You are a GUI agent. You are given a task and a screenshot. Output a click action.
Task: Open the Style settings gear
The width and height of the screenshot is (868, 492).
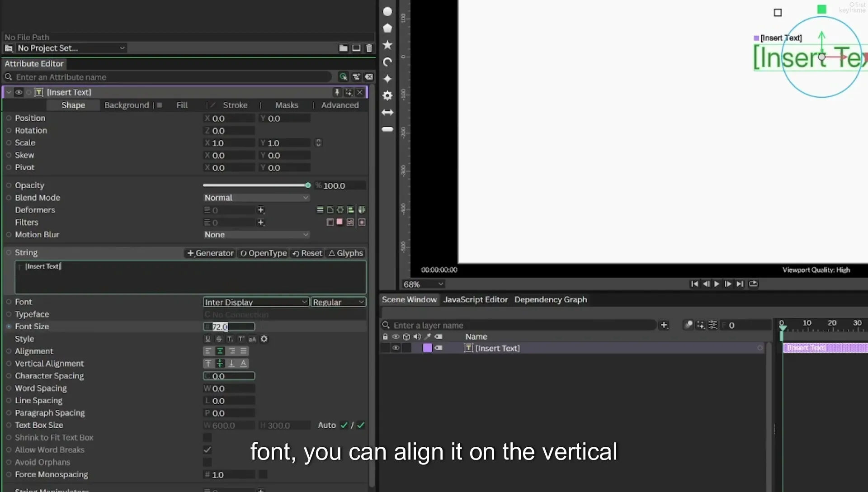point(264,339)
